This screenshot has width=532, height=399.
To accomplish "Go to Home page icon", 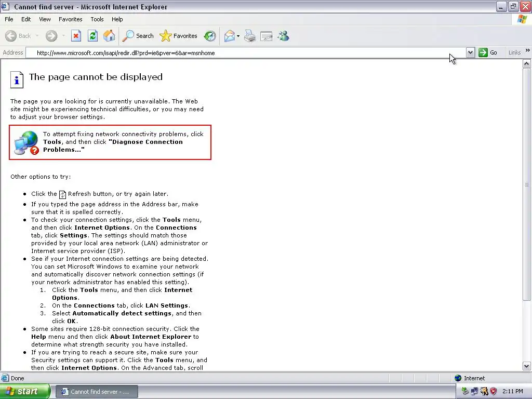I will pyautogui.click(x=109, y=36).
